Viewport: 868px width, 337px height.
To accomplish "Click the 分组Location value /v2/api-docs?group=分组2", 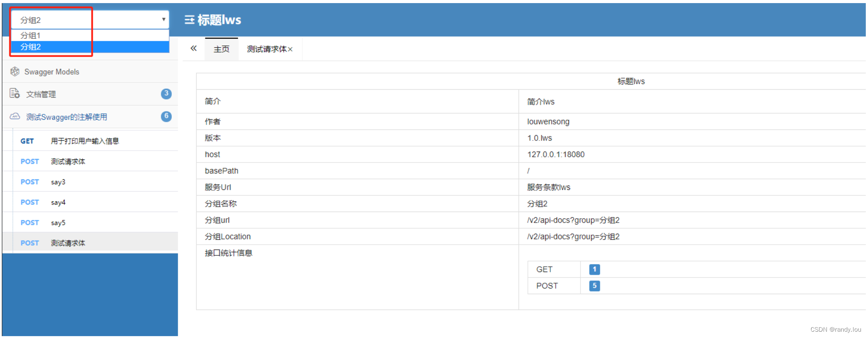I will pos(573,236).
